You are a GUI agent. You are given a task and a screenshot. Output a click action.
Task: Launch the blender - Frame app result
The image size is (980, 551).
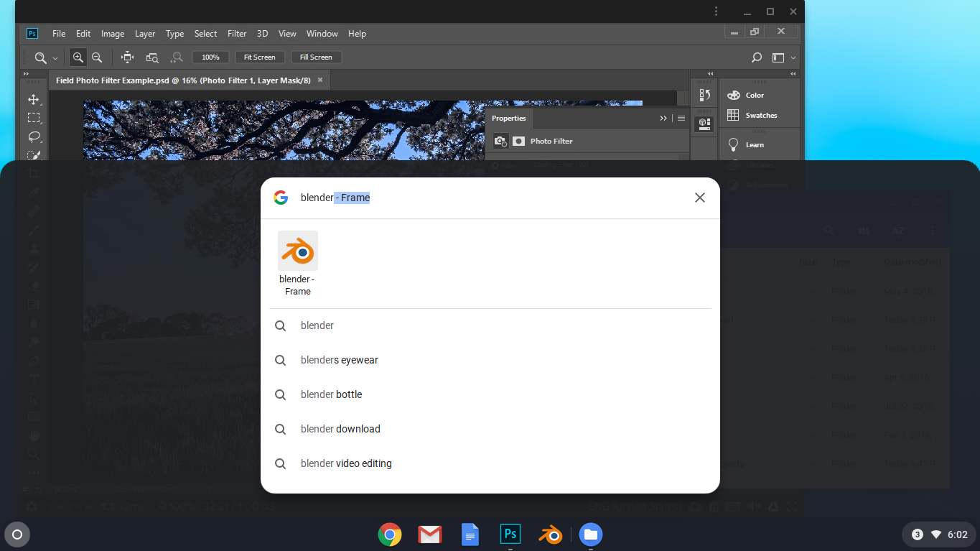[x=297, y=263]
